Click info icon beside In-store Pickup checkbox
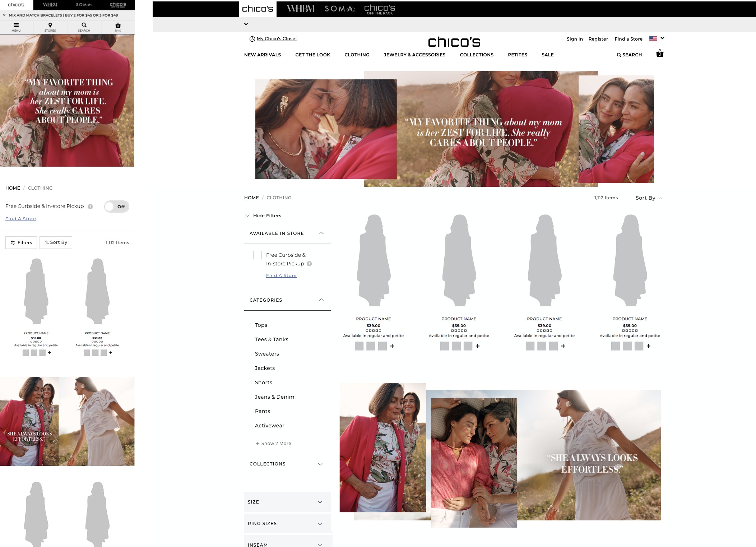This screenshot has width=756, height=547. pos(309,264)
